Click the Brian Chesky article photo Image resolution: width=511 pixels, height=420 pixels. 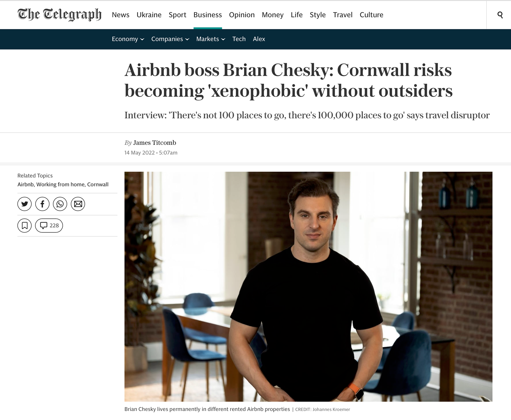click(x=308, y=286)
